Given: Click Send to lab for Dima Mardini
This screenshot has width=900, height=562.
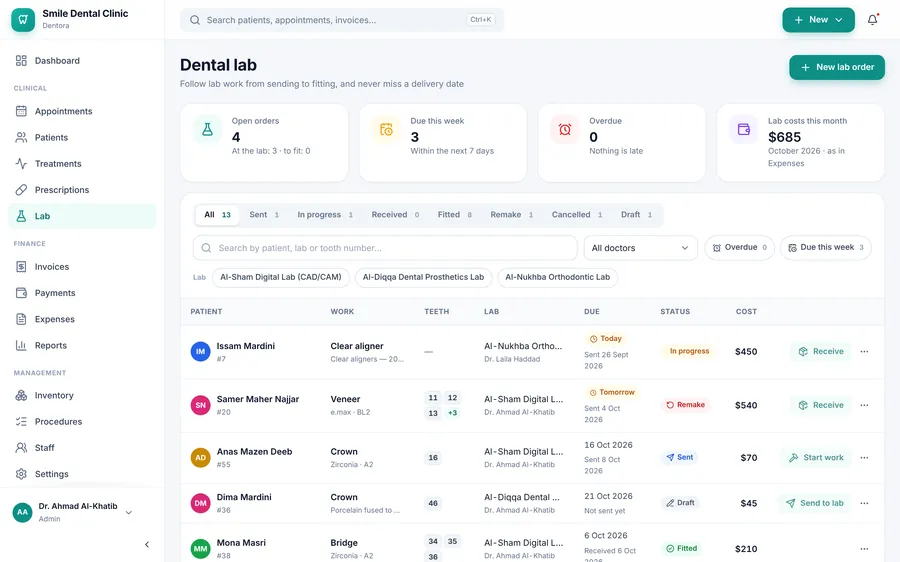Looking at the screenshot, I should coord(814,503).
